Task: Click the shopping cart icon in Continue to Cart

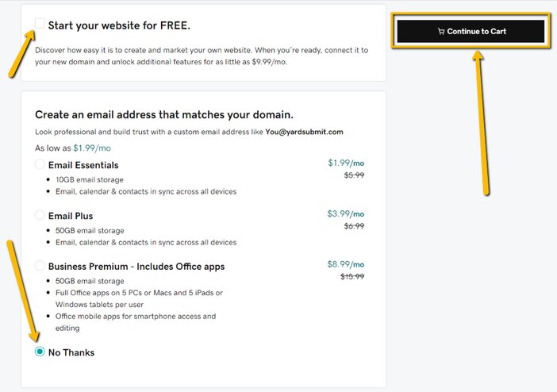Action: click(x=441, y=31)
